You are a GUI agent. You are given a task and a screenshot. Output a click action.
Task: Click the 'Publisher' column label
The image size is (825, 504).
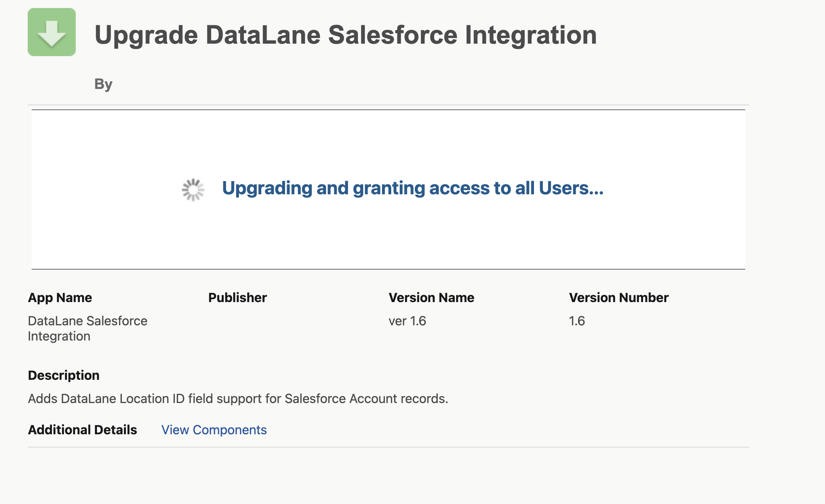(238, 298)
